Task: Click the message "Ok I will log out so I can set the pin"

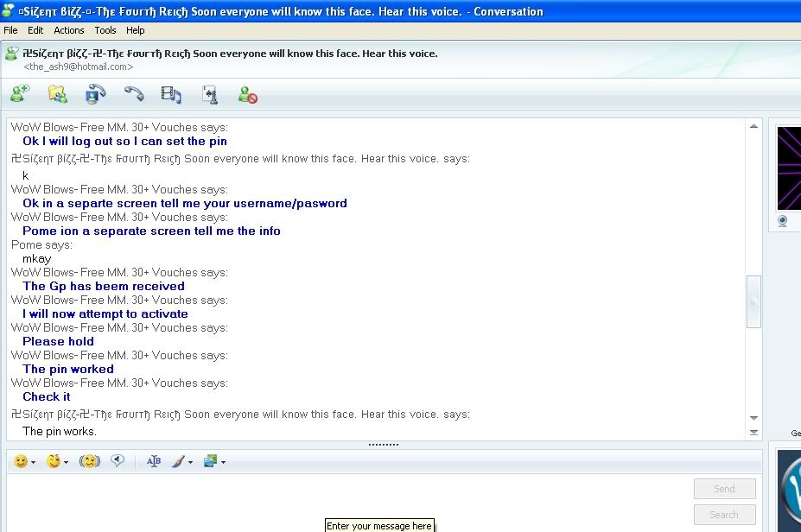Action: coord(124,142)
